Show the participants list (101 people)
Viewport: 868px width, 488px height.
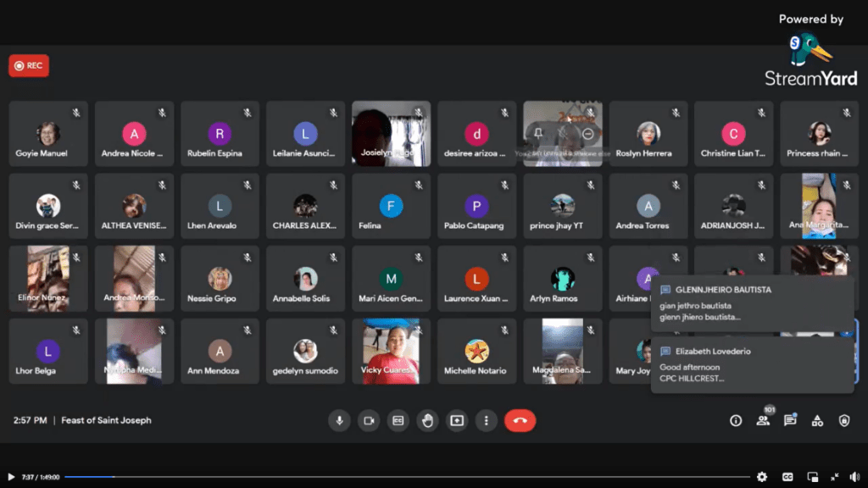coord(763,420)
